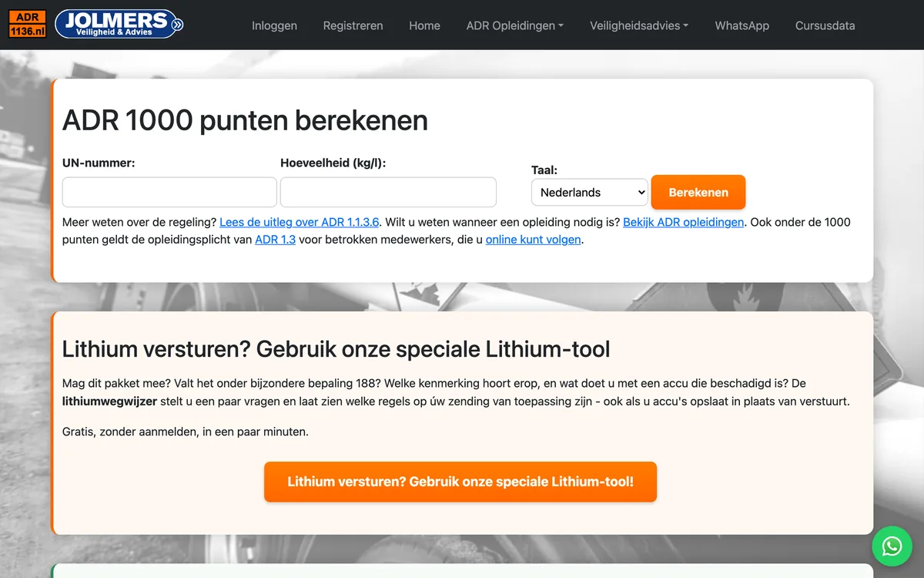Follow the Bekijk ADR opleidingen link
The image size is (924, 578).
pos(684,222)
